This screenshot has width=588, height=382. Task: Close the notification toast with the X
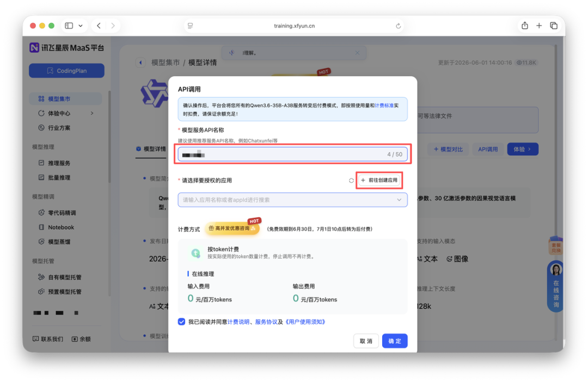click(357, 53)
